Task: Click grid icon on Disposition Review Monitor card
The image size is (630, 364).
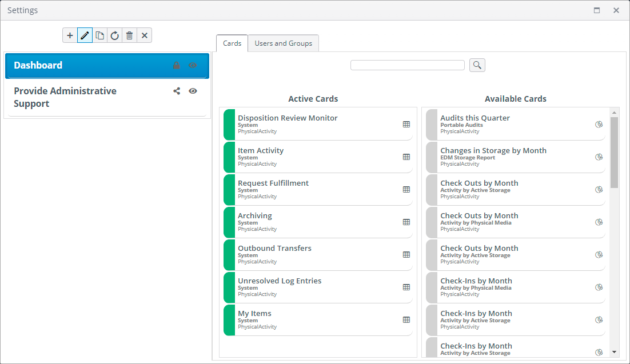Action: pos(406,125)
